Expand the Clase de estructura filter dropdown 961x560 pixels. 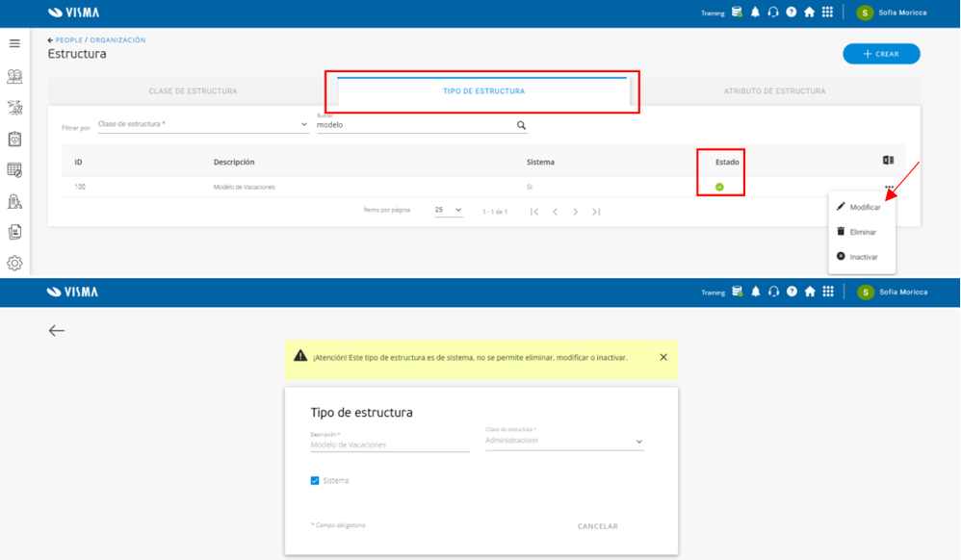[203, 124]
